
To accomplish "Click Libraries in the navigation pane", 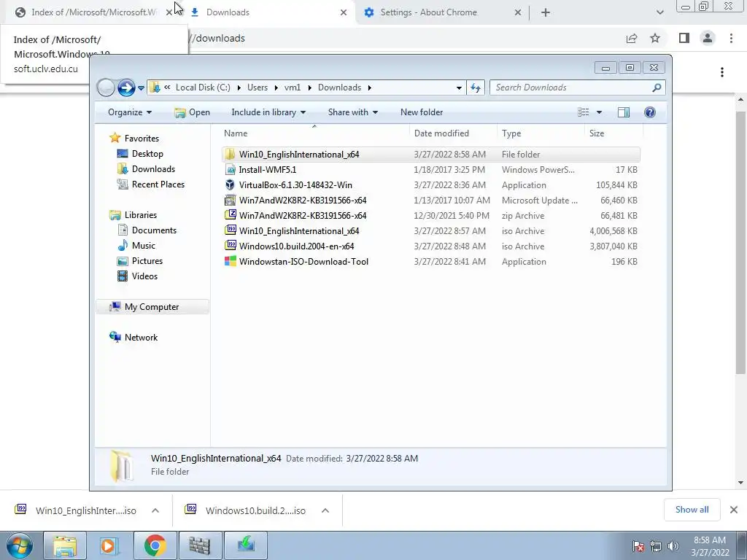I will [x=141, y=215].
